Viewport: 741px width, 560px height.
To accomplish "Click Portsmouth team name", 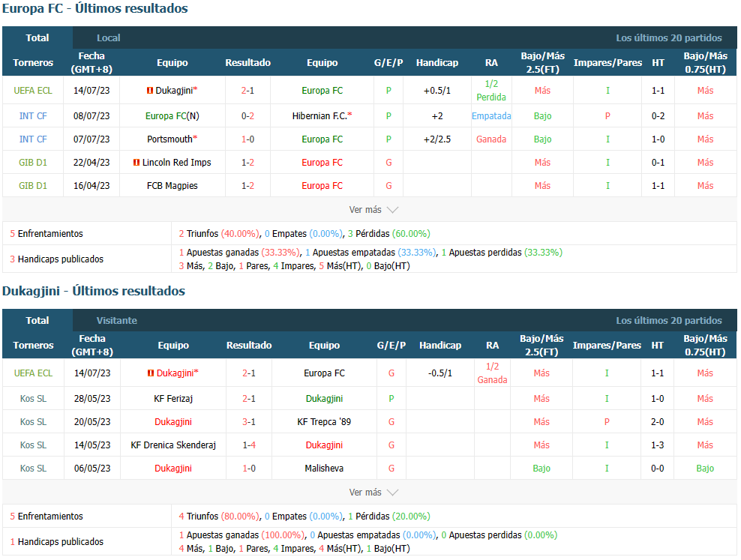I will pos(169,139).
